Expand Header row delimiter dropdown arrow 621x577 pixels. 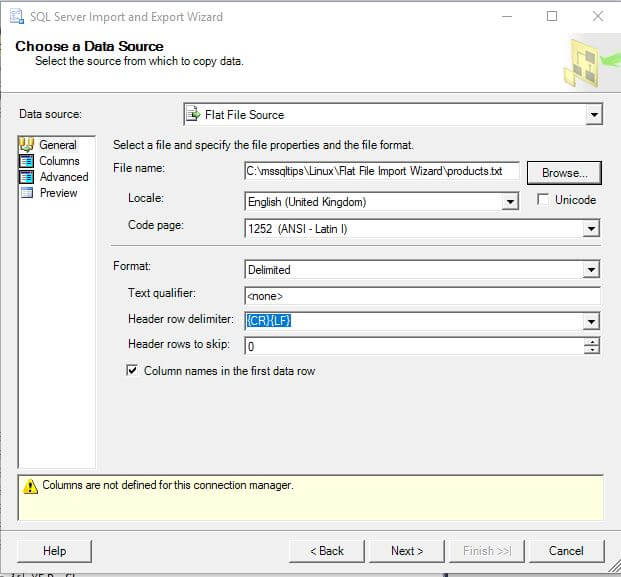pos(591,321)
